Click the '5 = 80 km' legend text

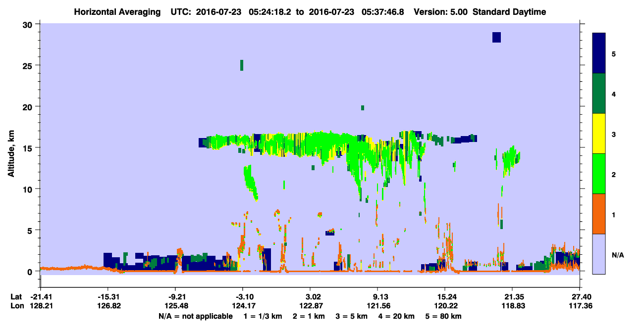point(444,316)
